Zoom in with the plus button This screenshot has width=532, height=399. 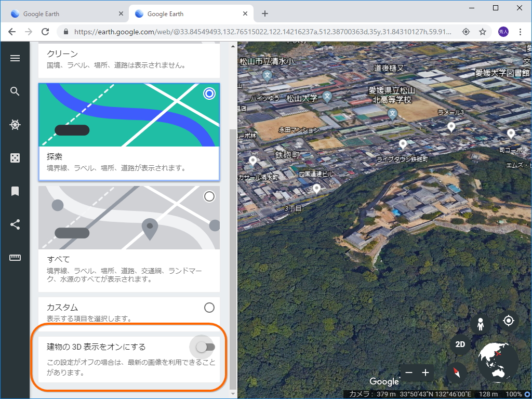(425, 373)
